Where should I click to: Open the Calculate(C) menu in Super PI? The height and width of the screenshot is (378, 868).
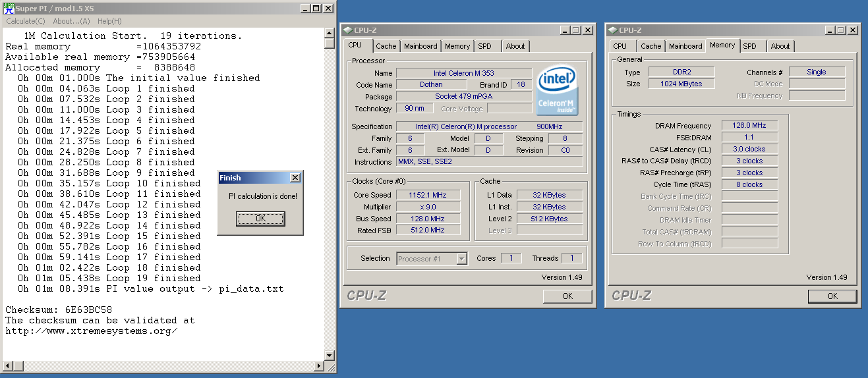coord(26,21)
